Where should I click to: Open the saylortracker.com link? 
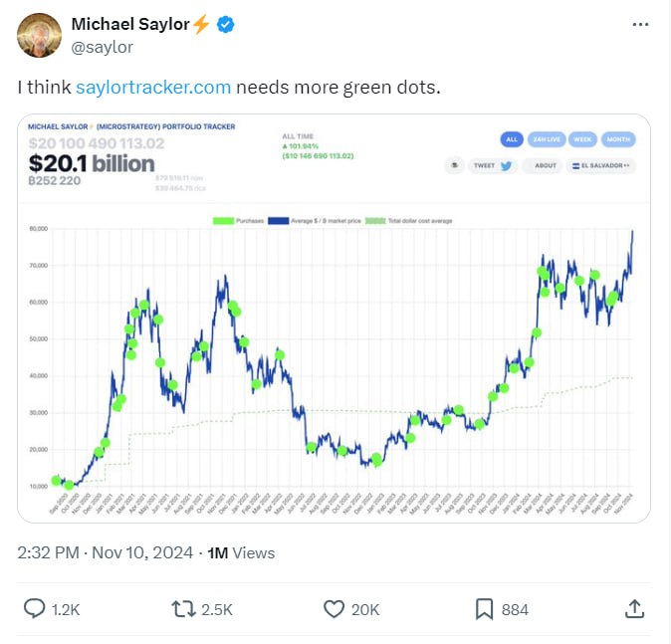[153, 88]
